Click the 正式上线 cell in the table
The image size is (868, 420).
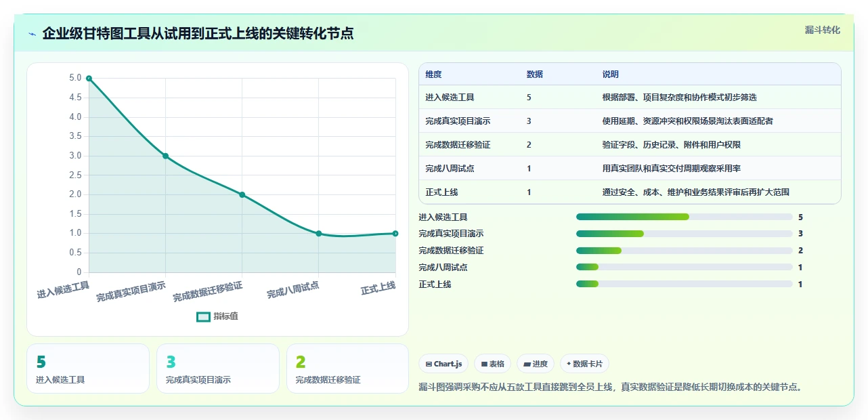[x=441, y=192]
